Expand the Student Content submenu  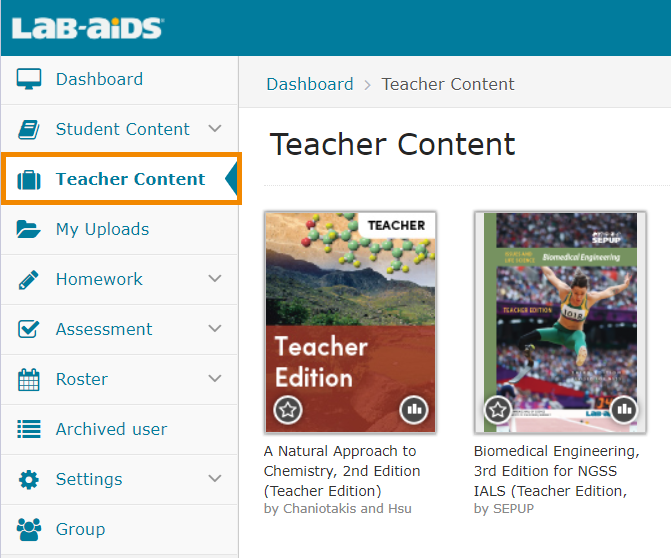coord(215,129)
